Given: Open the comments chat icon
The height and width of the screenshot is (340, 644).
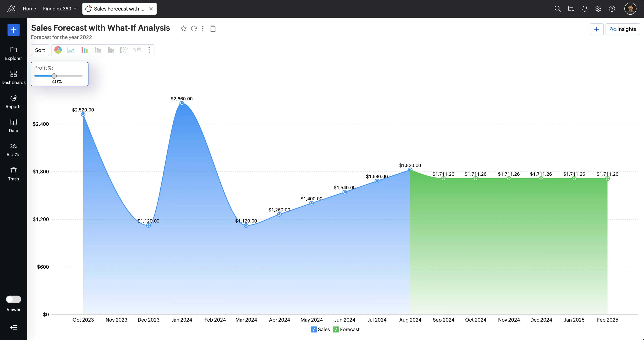Looking at the screenshot, I should point(571,9).
